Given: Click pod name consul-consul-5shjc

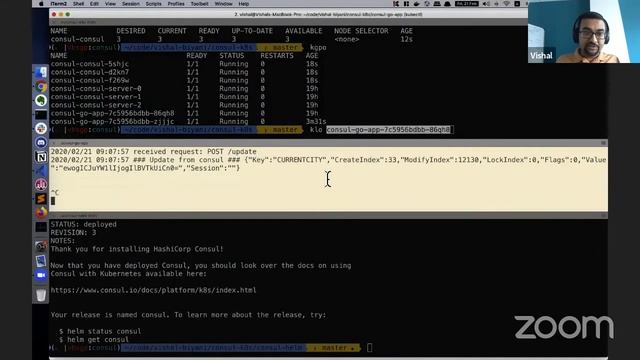Looking at the screenshot, I should (x=89, y=64).
